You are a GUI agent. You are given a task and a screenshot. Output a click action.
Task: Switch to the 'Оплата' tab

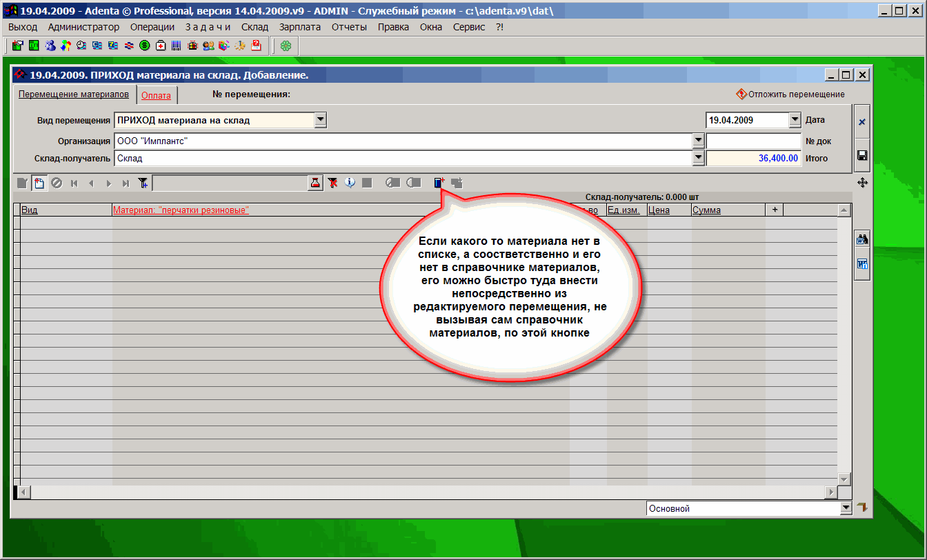(x=156, y=96)
